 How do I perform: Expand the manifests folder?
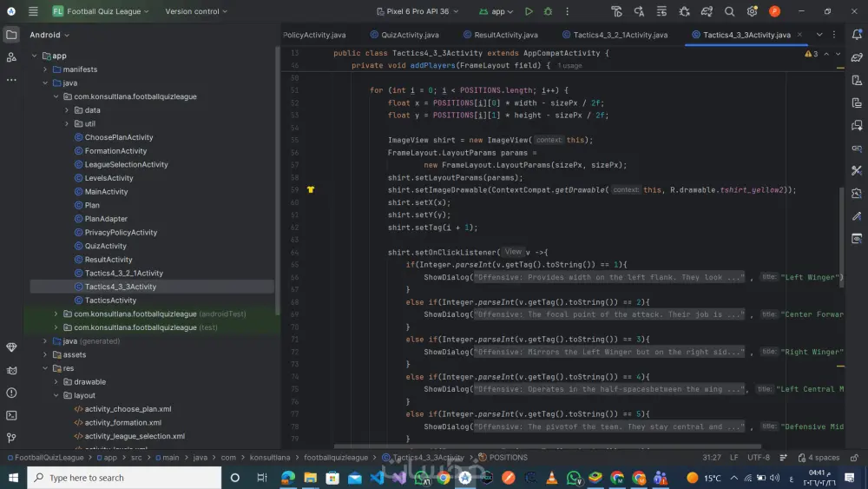45,69
